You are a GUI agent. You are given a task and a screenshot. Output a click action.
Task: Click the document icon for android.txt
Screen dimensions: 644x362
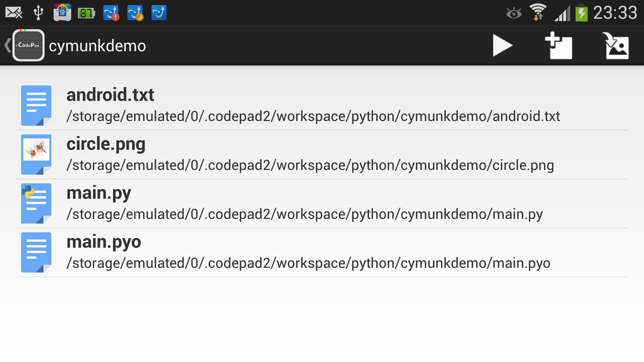36,106
